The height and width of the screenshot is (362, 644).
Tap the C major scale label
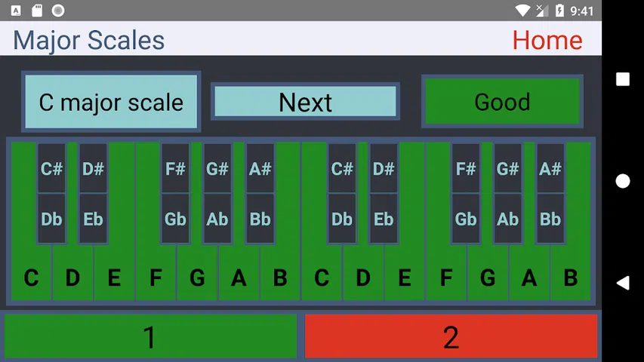coord(111,102)
